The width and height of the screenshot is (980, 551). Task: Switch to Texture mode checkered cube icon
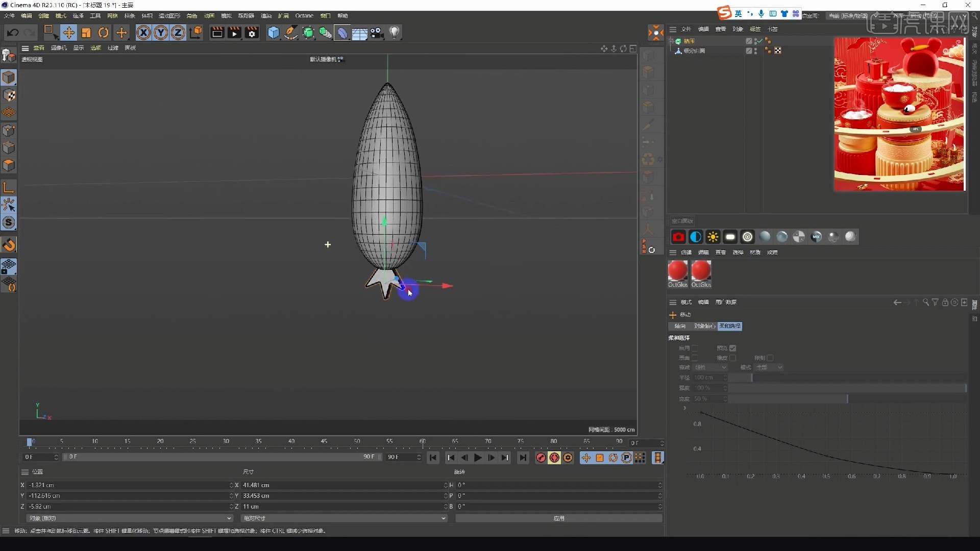click(9, 95)
